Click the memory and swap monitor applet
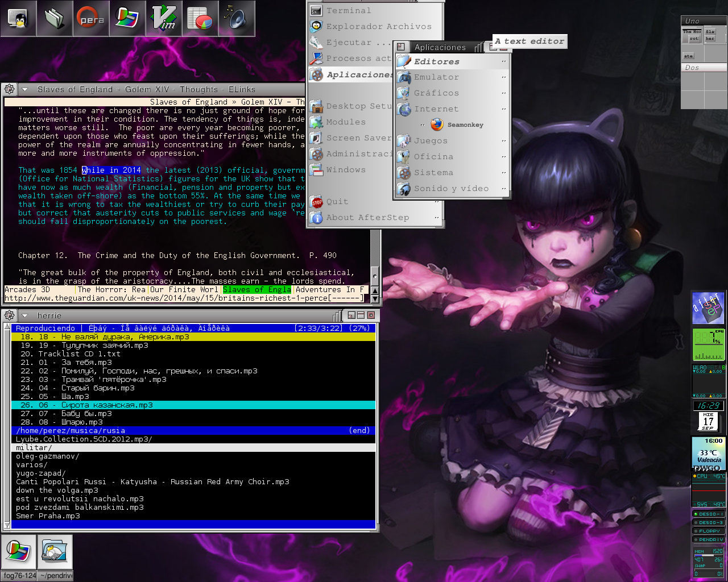The width and height of the screenshot is (728, 582). pyautogui.click(x=709, y=563)
